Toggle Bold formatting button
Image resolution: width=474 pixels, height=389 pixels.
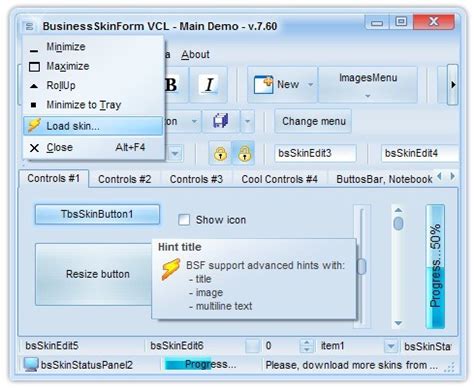(171, 85)
